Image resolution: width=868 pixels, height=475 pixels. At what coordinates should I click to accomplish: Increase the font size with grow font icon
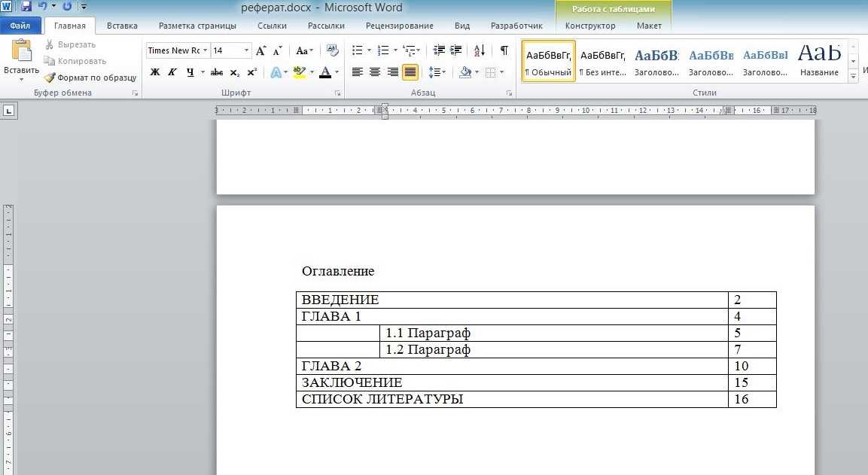point(261,50)
